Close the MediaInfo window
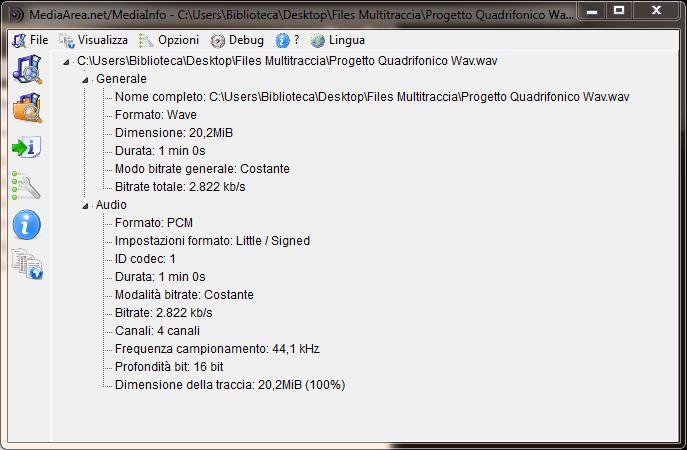 pos(656,11)
